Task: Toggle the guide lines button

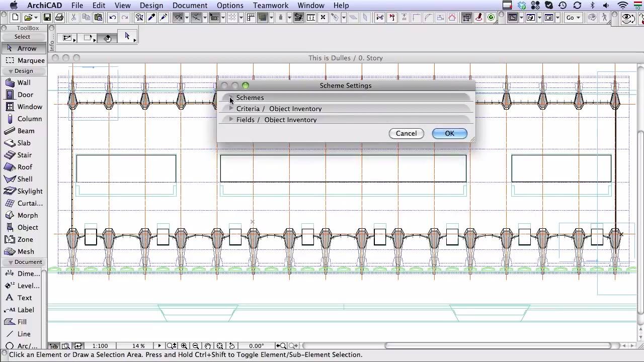Action: coord(178,18)
